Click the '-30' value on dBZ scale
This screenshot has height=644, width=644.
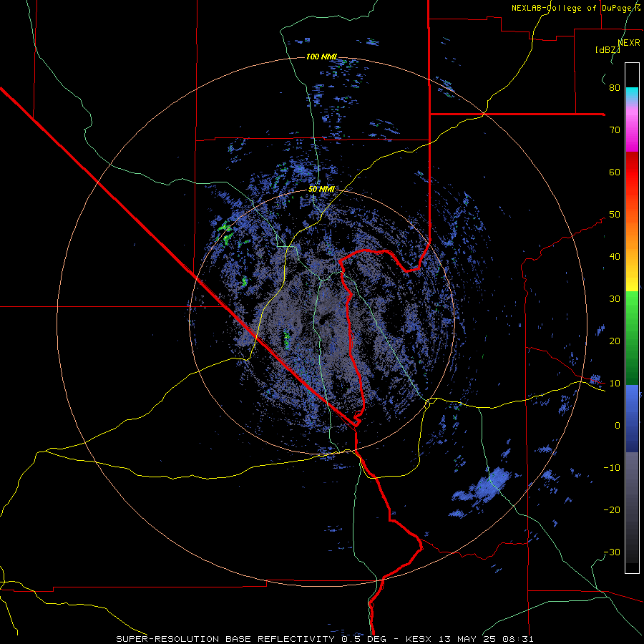pos(612,552)
